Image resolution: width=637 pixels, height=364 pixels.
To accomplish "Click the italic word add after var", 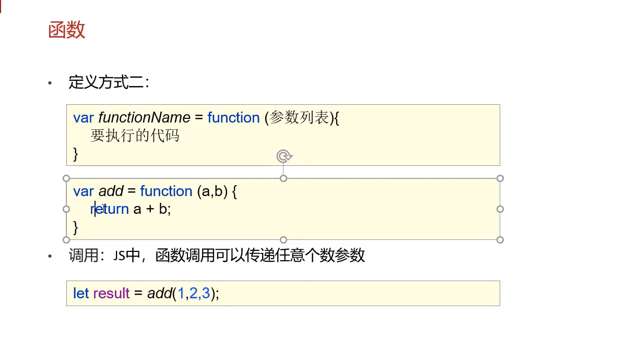I will (111, 191).
